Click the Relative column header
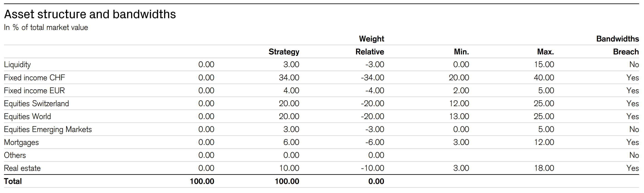The image size is (644, 193). (x=370, y=52)
